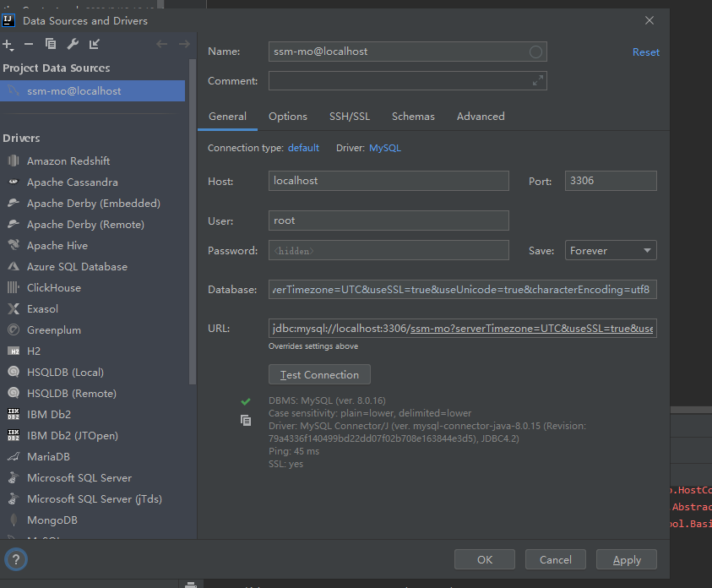The height and width of the screenshot is (588, 712).
Task: Click the drivers list vertical scrollbar
Action: click(193, 222)
